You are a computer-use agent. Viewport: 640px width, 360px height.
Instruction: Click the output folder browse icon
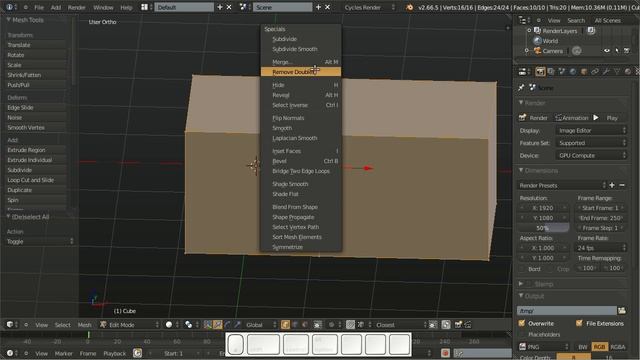pos(622,311)
